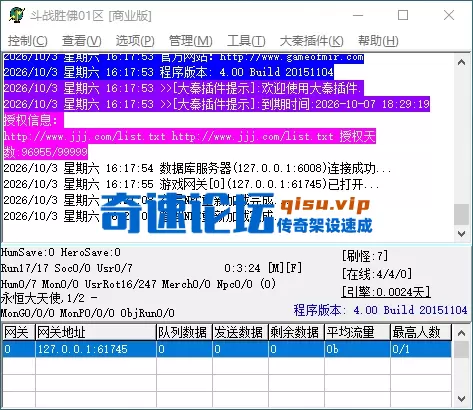Click the 平均流量 column header

(357, 332)
